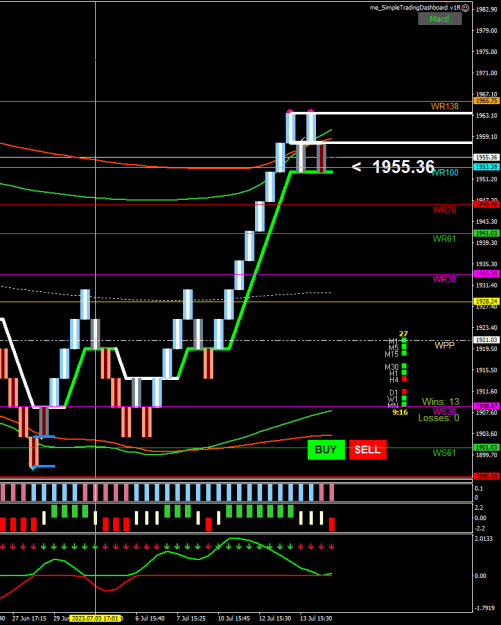Select the WR138 orange price label 1965.75
Viewport: 501px width, 625px height.
(486, 101)
